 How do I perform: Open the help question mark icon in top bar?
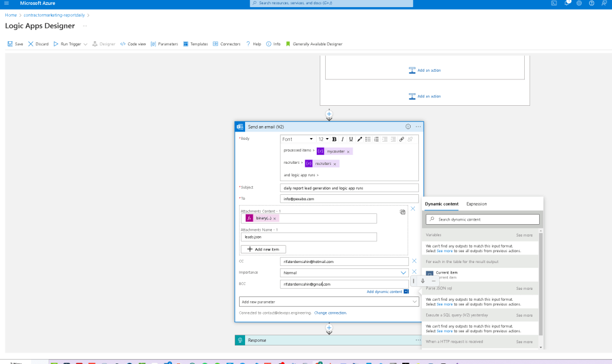pos(592,3)
